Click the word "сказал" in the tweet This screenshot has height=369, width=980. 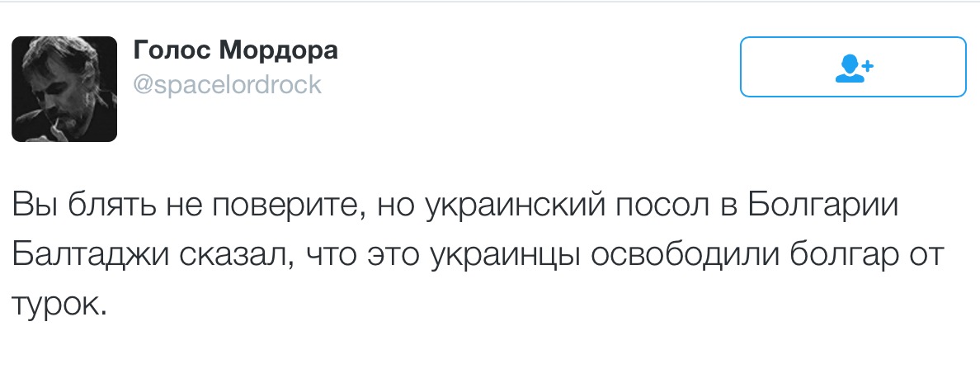[233, 257]
